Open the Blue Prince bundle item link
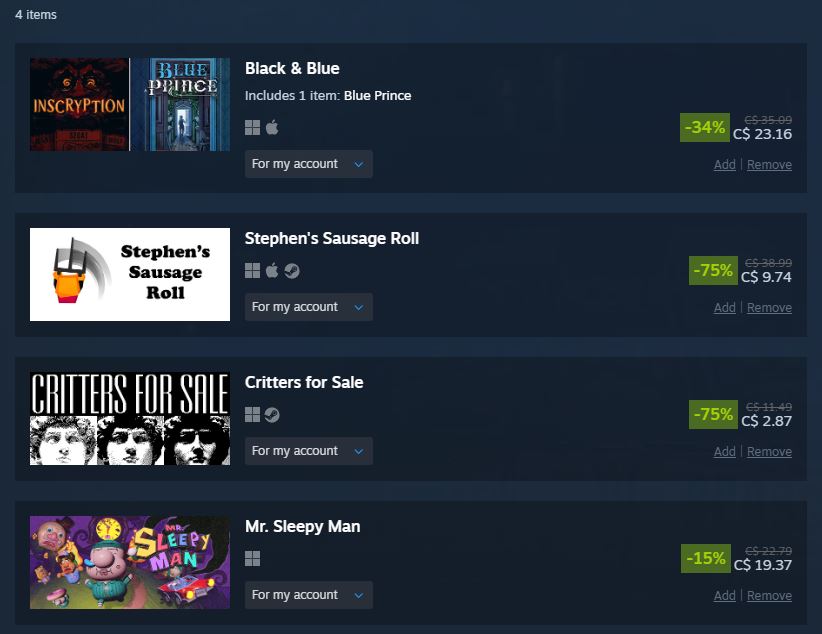The height and width of the screenshot is (634, 822). click(x=377, y=95)
